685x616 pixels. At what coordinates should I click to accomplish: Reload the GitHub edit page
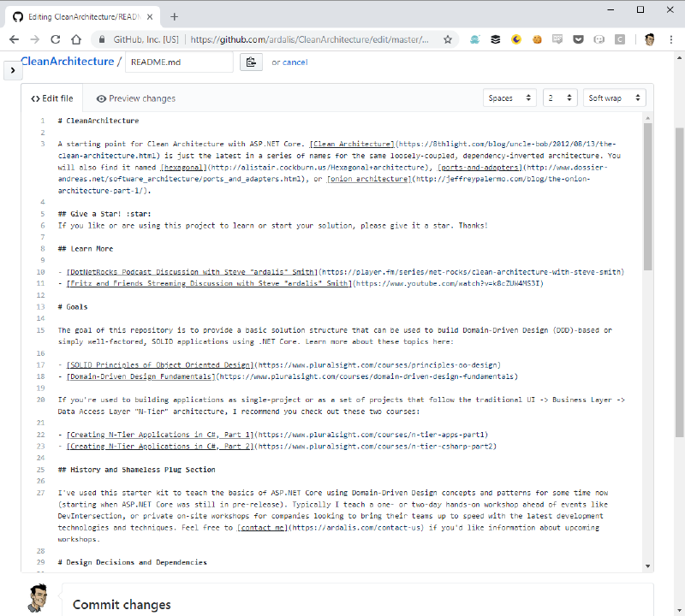point(56,39)
